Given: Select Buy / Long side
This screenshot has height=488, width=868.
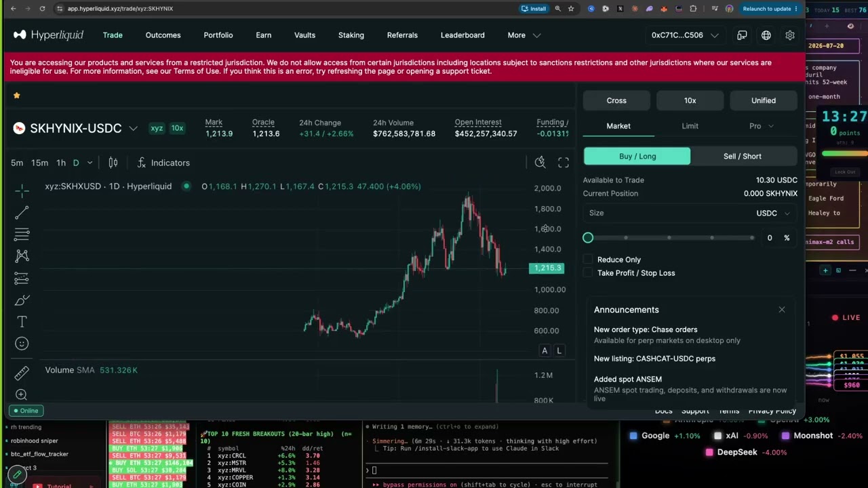Looking at the screenshot, I should [637, 157].
